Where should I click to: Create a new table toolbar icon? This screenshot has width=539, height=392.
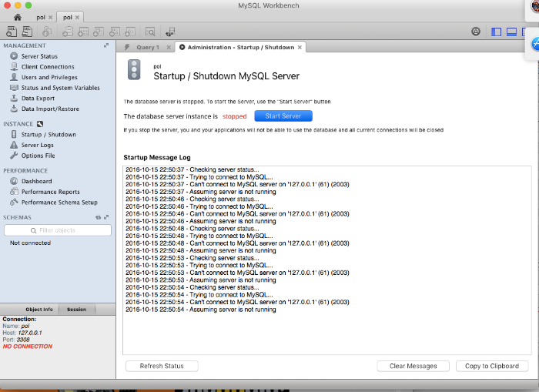83,32
